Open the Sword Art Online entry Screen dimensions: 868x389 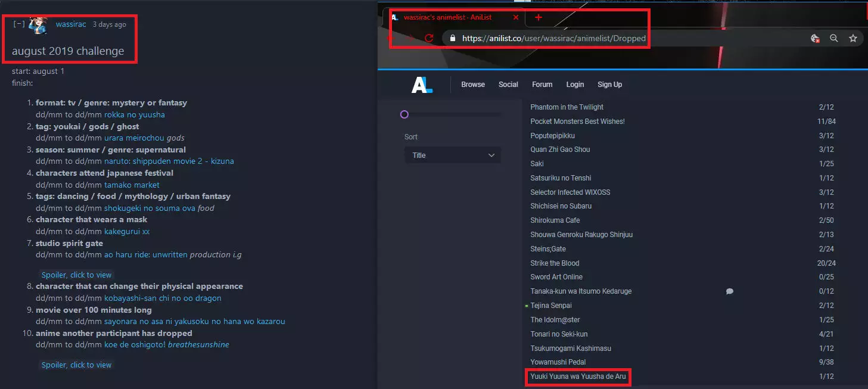(556, 277)
